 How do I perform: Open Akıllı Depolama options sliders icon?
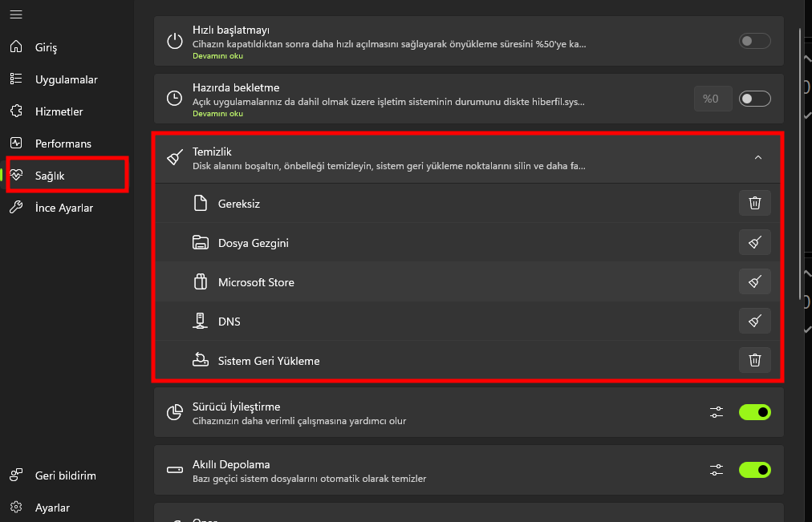pos(717,470)
